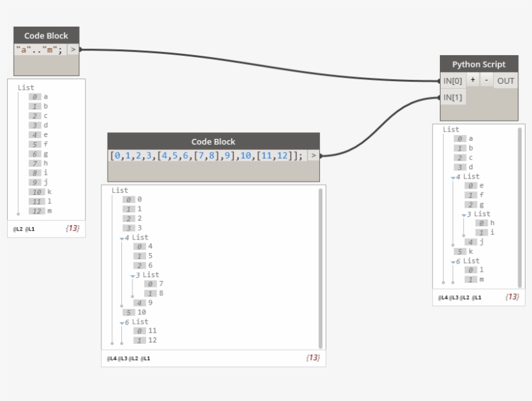
Task: Select the Code Block header containing "a".."m"
Action: 47,36
